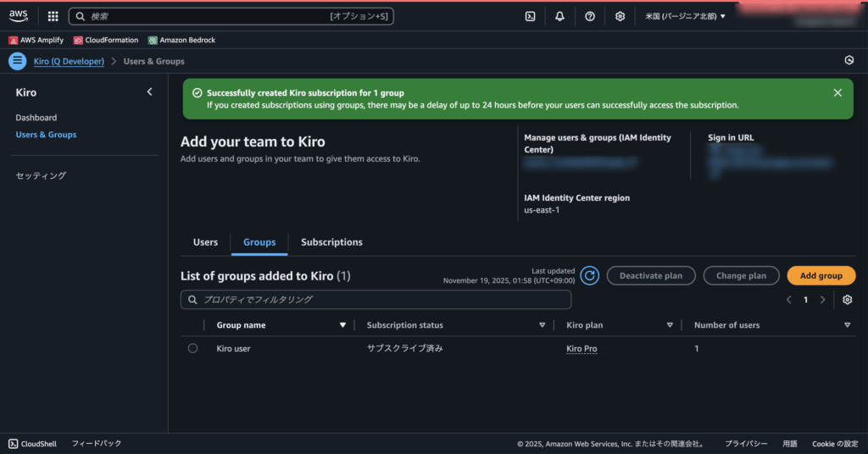The height and width of the screenshot is (454, 868).
Task: Open the Kiro (Q Developer) breadcrumb link
Action: pos(69,61)
